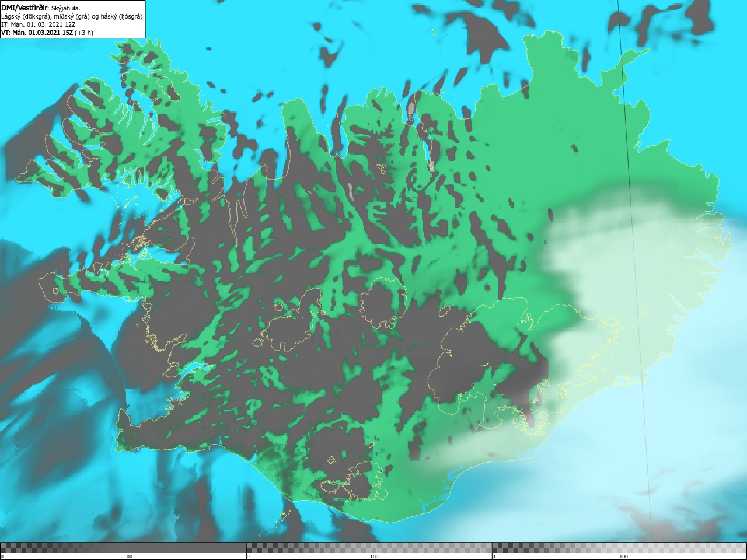747x560 pixels.
Task: Click the light grey high-cloud color bar
Action: click(x=619, y=547)
